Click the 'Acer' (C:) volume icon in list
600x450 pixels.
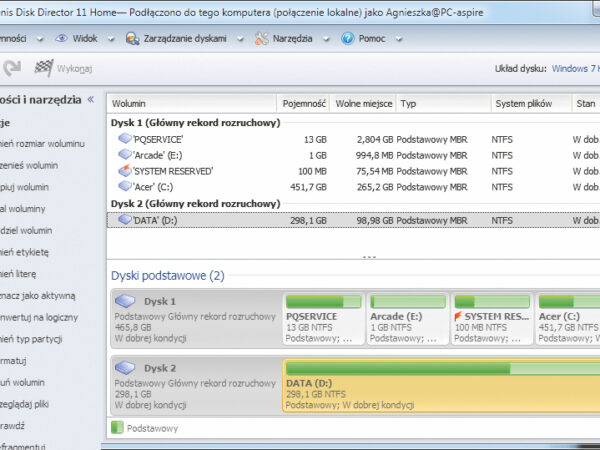(x=124, y=185)
